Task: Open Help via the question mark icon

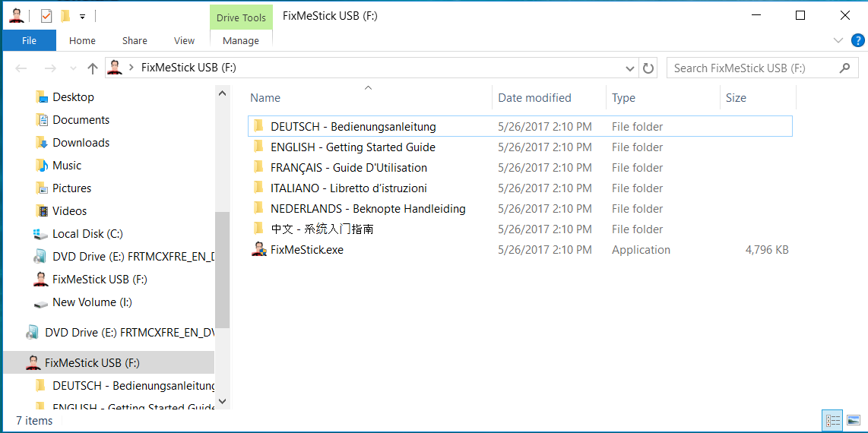Action: [857, 40]
